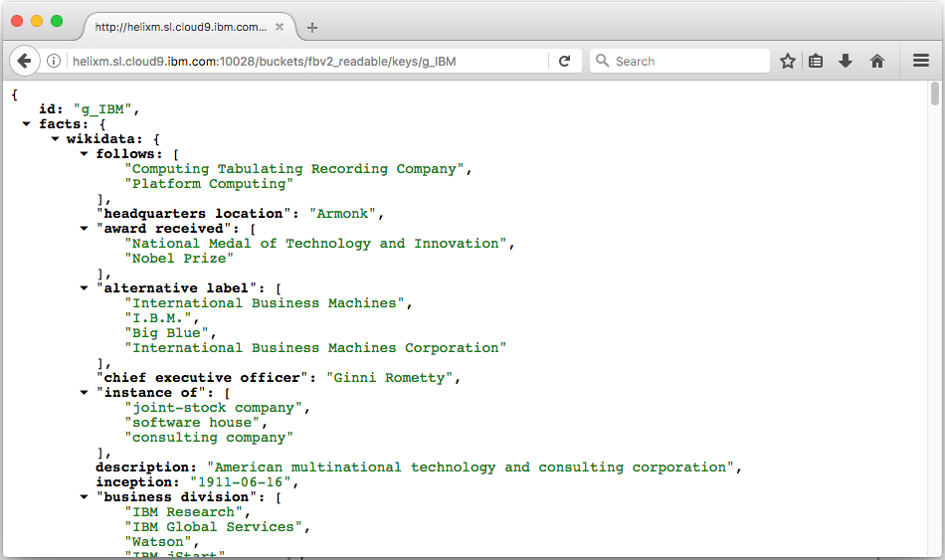Open the hamburger menu
Image resolution: width=945 pixels, height=560 pixels.
920,61
